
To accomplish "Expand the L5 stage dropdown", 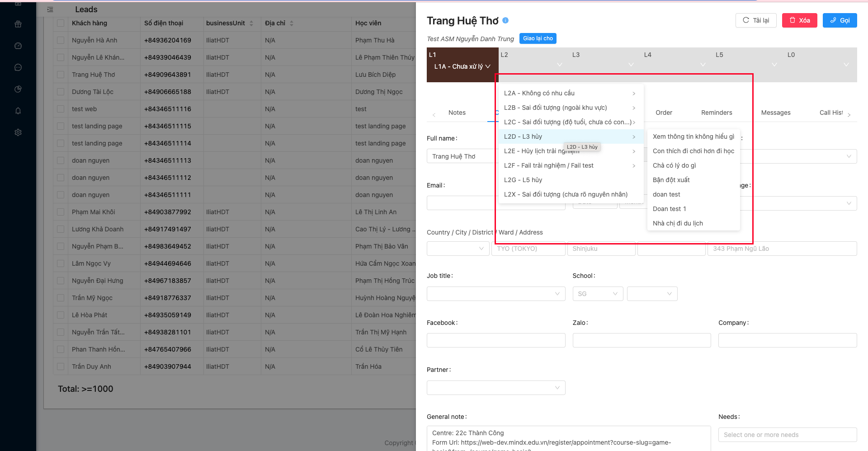I will click(x=774, y=65).
